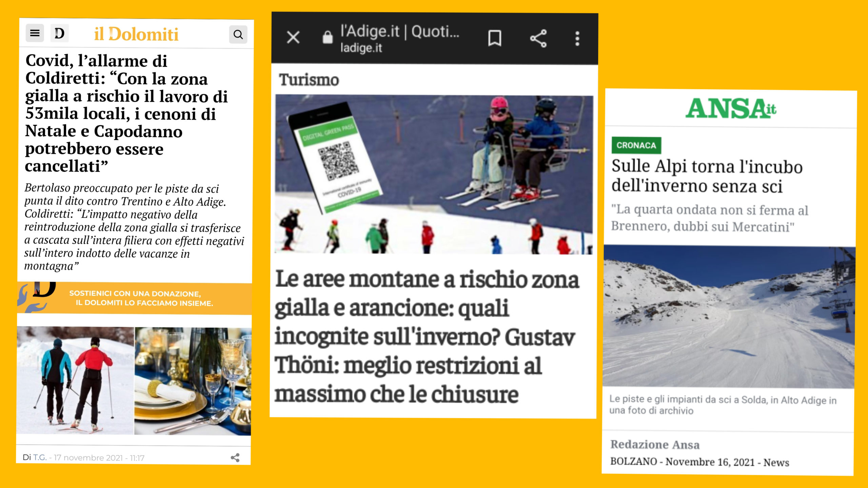Click the Solda ski slope photo
This screenshot has height=488, width=868.
click(729, 317)
